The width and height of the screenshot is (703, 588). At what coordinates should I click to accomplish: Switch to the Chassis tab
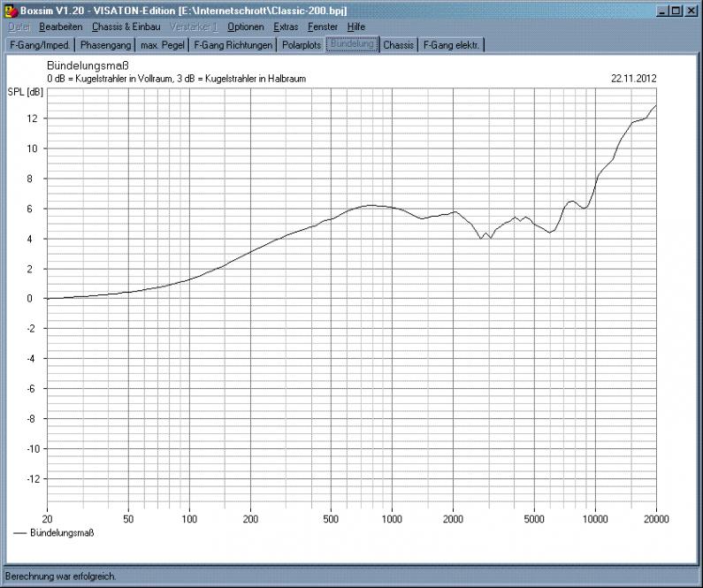[x=399, y=44]
